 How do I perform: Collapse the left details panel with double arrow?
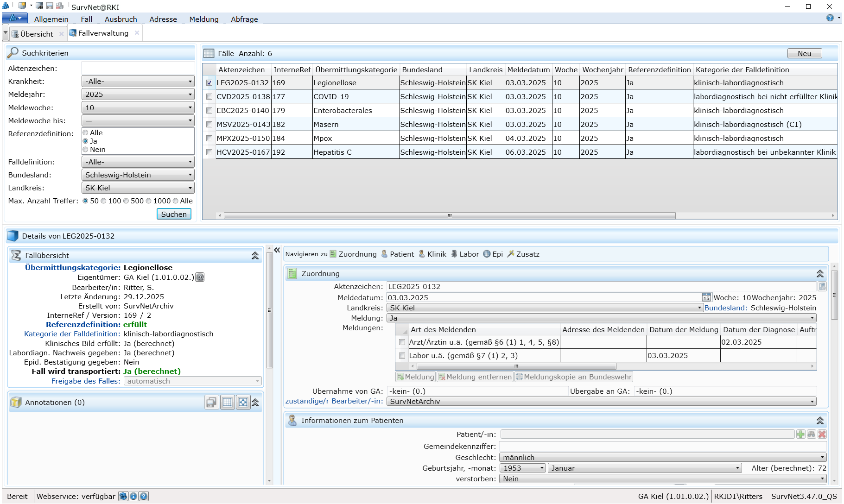coord(277,250)
